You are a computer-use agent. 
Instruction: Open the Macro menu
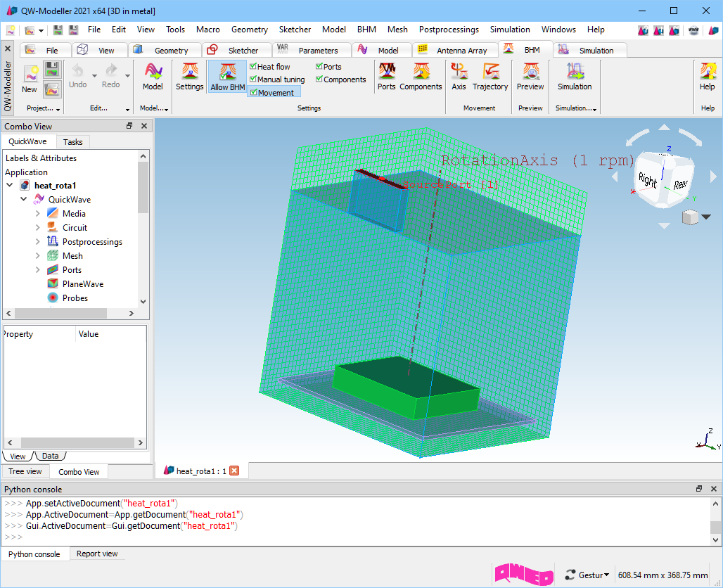click(x=208, y=30)
